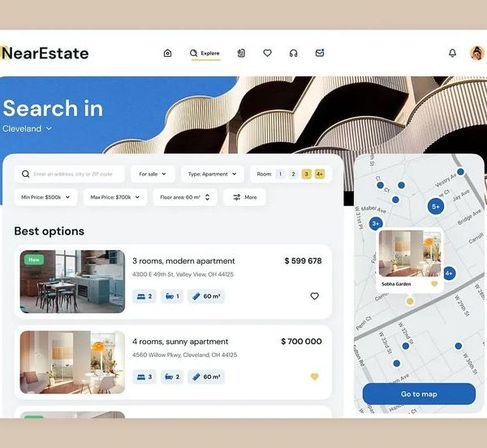Open the Type: Apartment dropdown
Screen dimensions: 487x448
tap(213, 174)
